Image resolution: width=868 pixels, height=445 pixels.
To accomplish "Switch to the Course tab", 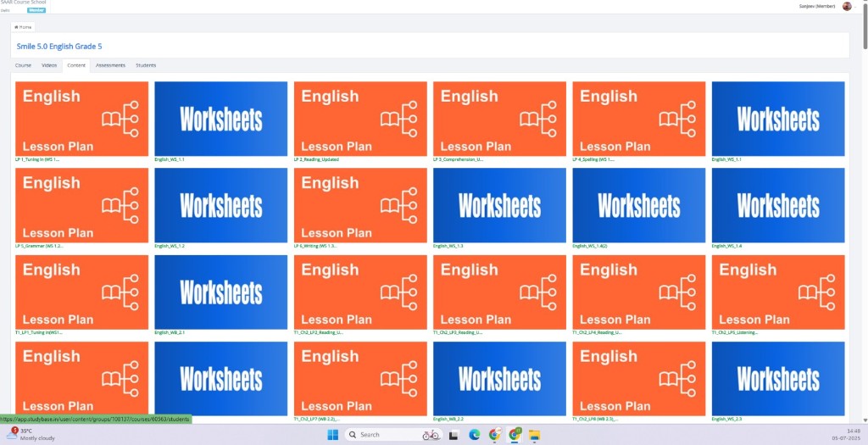I will 23,65.
